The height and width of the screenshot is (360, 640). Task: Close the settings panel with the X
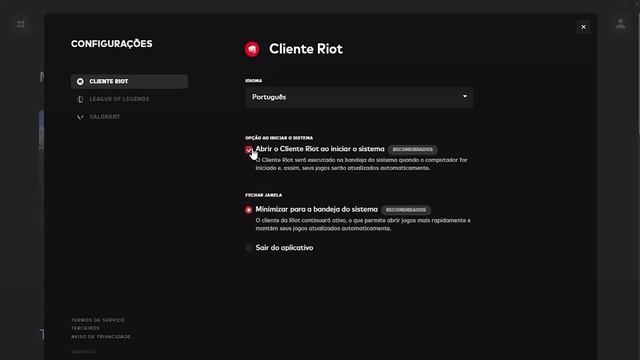point(583,27)
